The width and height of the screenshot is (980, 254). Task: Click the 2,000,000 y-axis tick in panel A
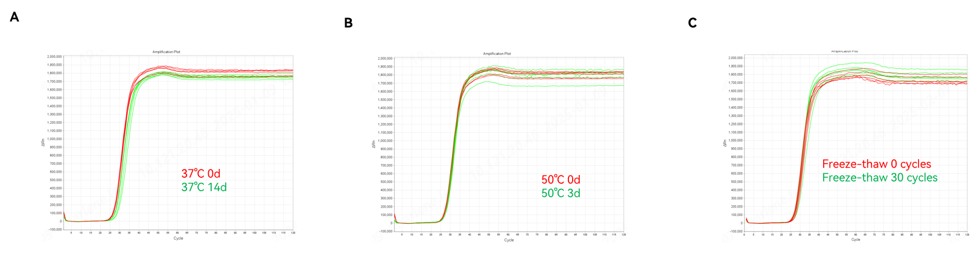[x=54, y=57]
